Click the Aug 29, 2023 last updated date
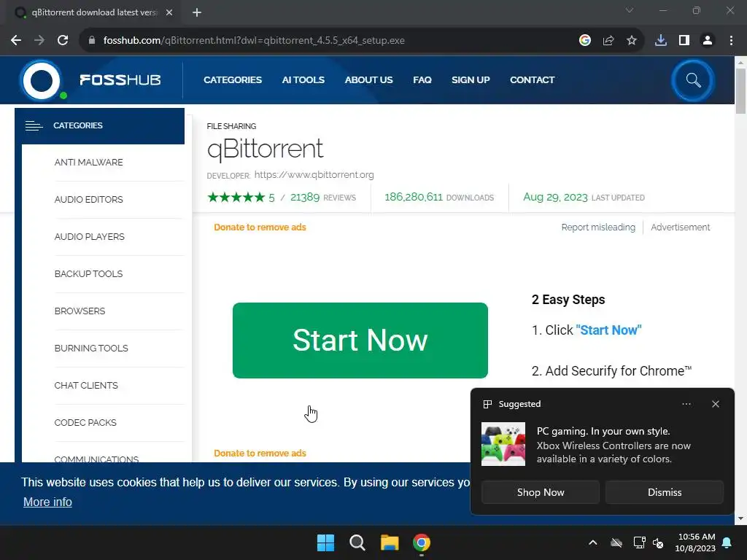The image size is (747, 560). pos(555,197)
